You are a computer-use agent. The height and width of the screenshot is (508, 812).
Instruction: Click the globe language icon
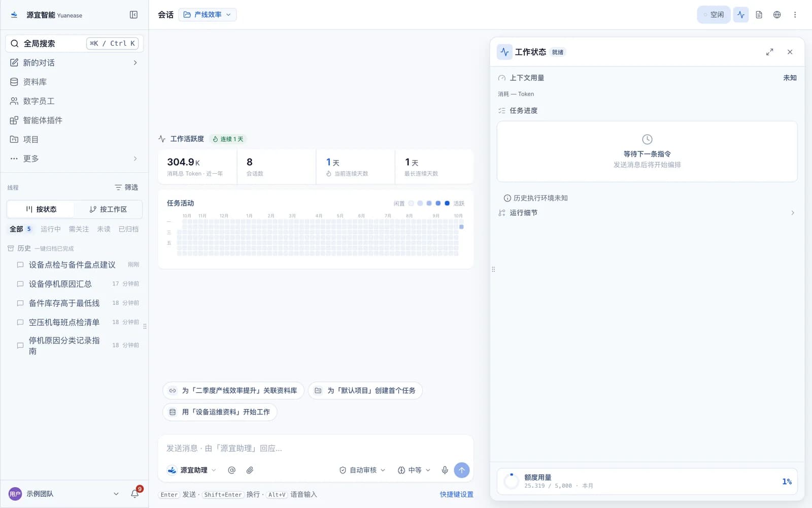777,15
